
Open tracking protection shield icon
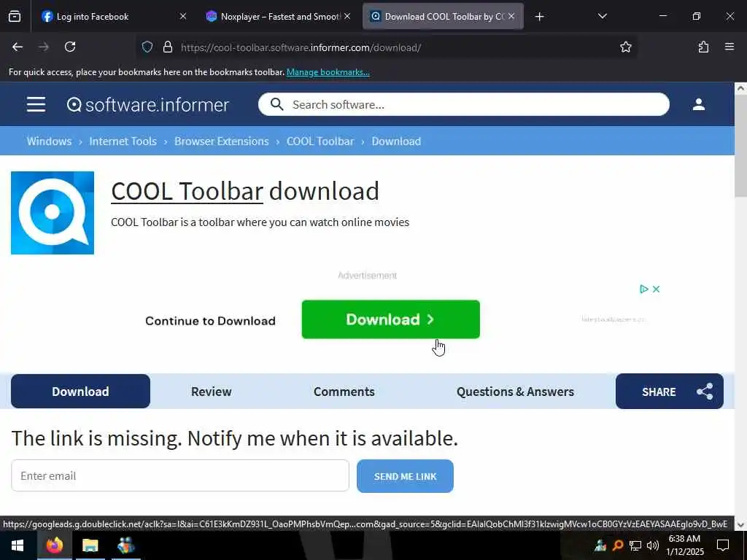click(147, 47)
